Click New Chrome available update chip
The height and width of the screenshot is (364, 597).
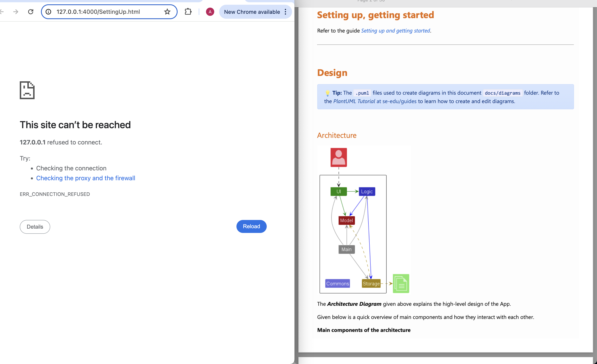pyautogui.click(x=251, y=12)
